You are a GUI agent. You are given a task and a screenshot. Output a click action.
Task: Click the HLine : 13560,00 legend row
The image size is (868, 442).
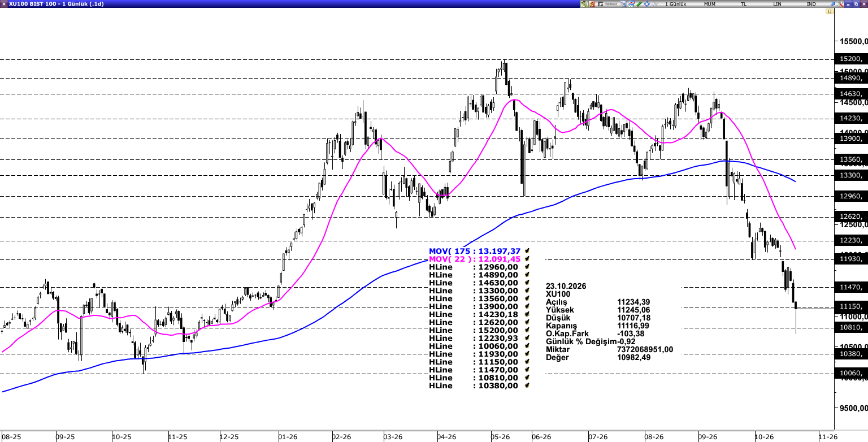(474, 298)
